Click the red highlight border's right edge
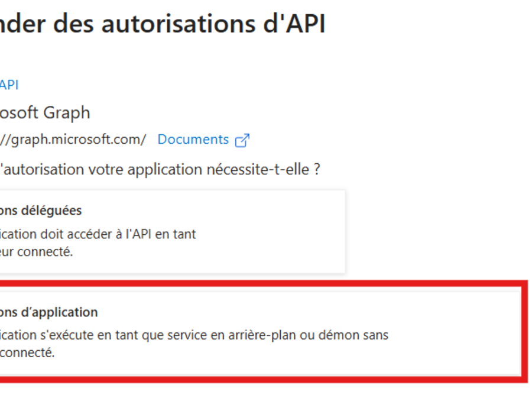This screenshot has height=414, width=532. pos(525,332)
